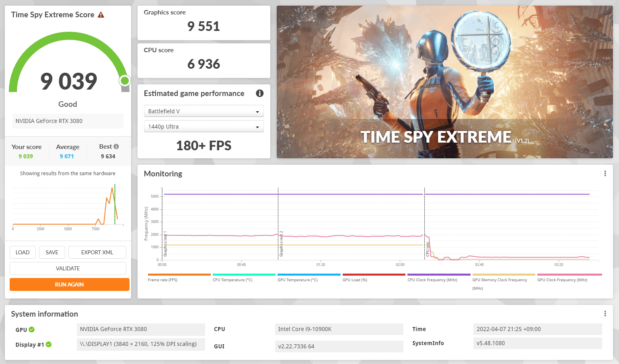Open the Estimated game performance info icon
The image size is (619, 364).
[260, 93]
